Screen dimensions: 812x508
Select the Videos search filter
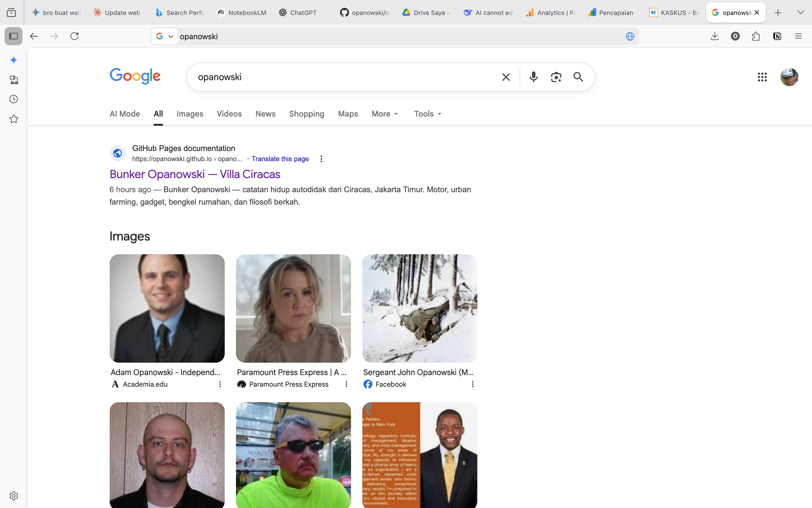click(x=229, y=114)
